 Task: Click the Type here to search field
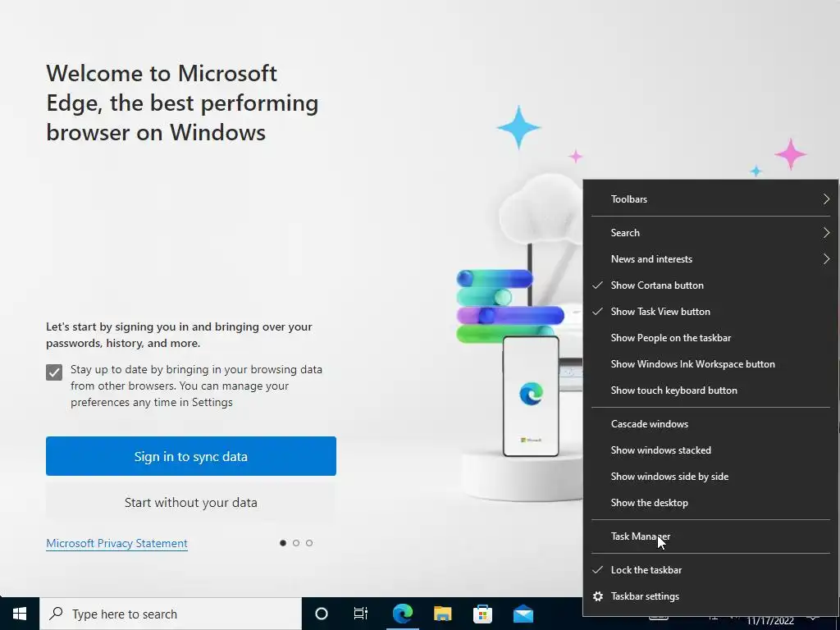171,614
